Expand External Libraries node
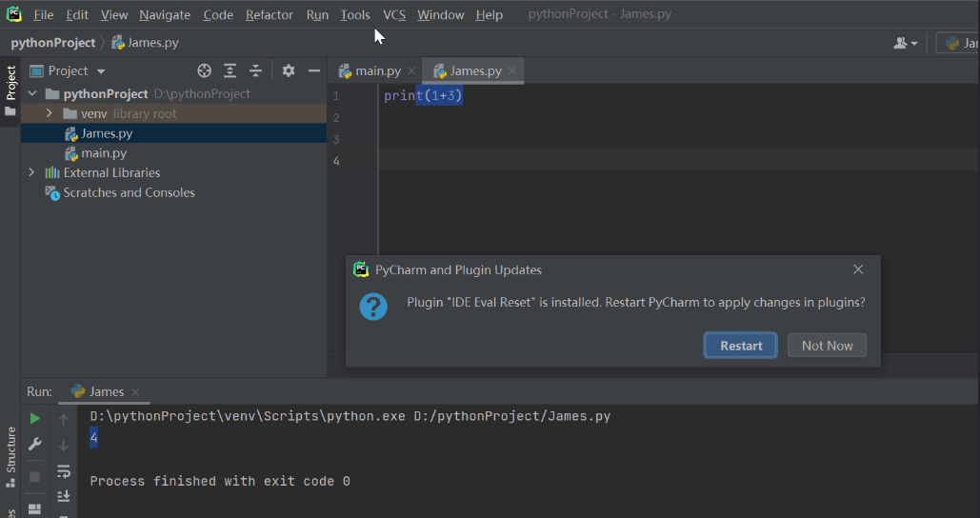Image resolution: width=980 pixels, height=518 pixels. click(31, 172)
